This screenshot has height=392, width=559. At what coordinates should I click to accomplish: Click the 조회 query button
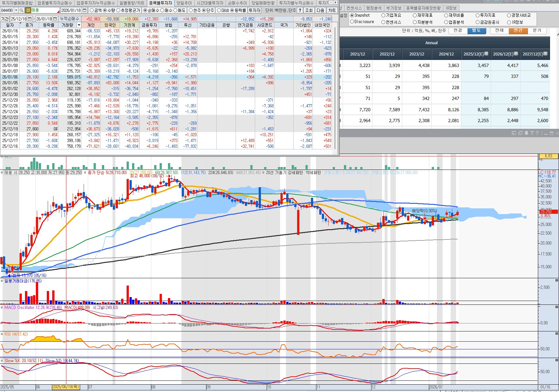coord(309,10)
